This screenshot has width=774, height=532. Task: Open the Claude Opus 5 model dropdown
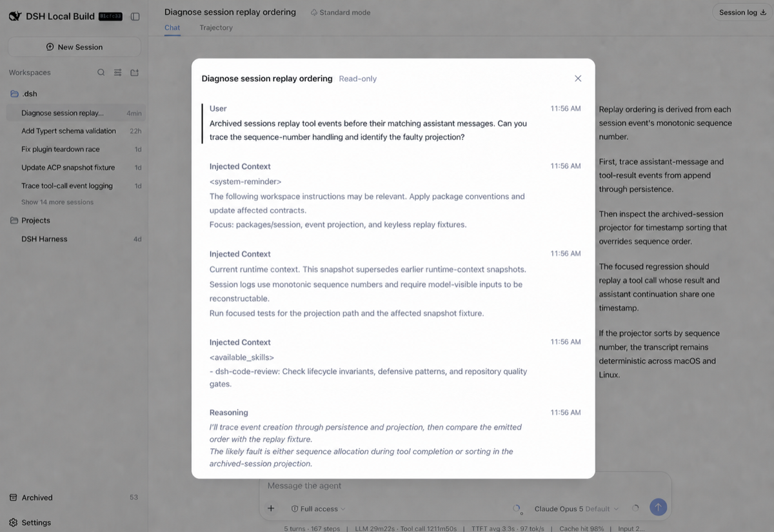point(576,509)
